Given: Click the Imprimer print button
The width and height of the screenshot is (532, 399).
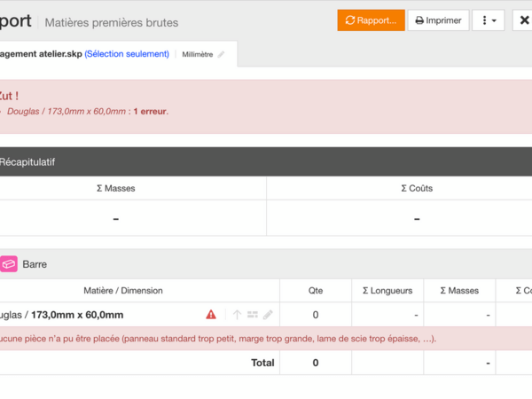Looking at the screenshot, I should pos(438,20).
